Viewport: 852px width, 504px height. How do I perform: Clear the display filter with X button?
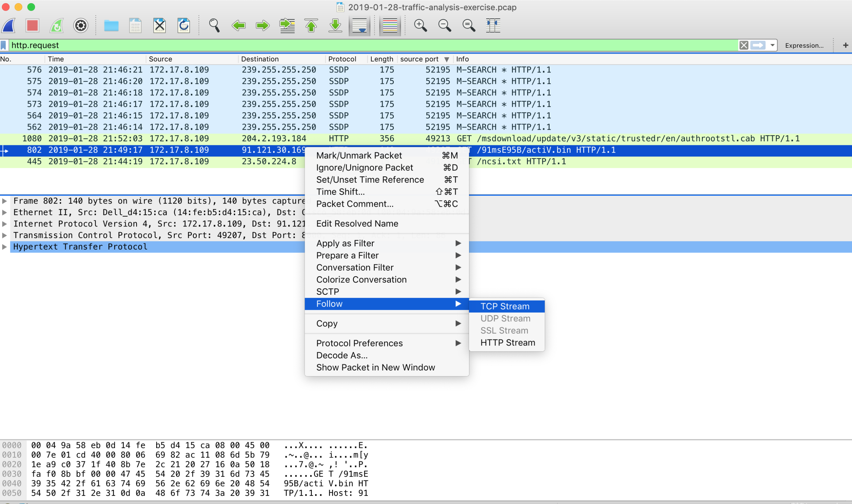point(744,45)
